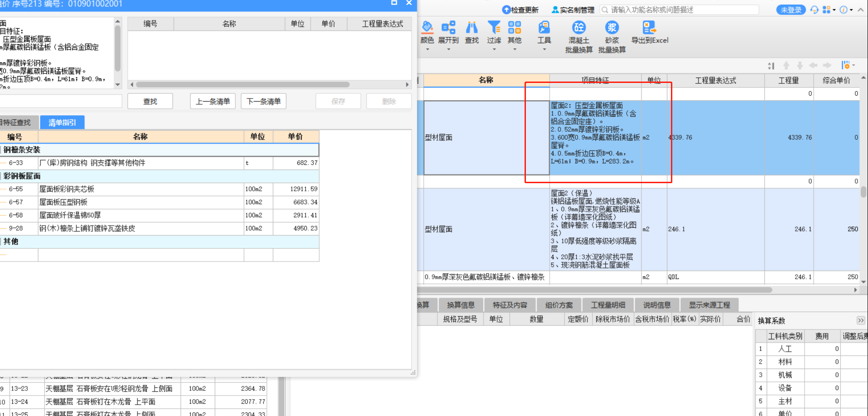Open the 颜色 dropdown arrow

pos(427,49)
